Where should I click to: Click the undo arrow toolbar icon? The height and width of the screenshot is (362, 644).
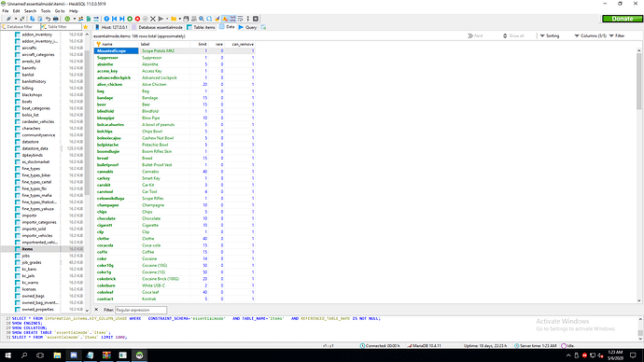pyautogui.click(x=48, y=19)
